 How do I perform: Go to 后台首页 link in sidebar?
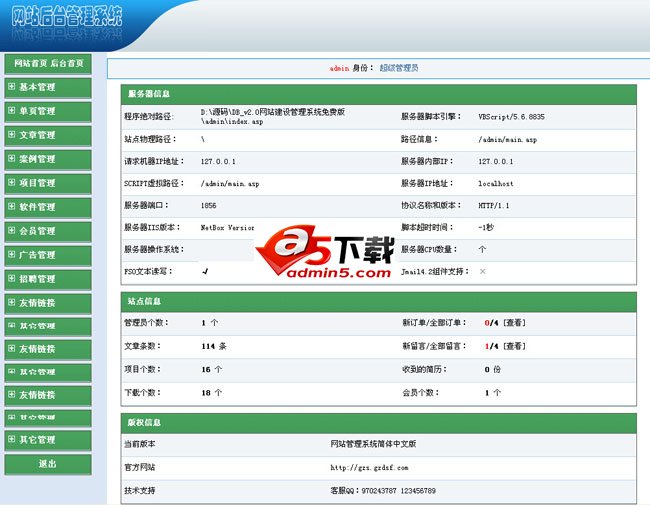click(x=67, y=63)
